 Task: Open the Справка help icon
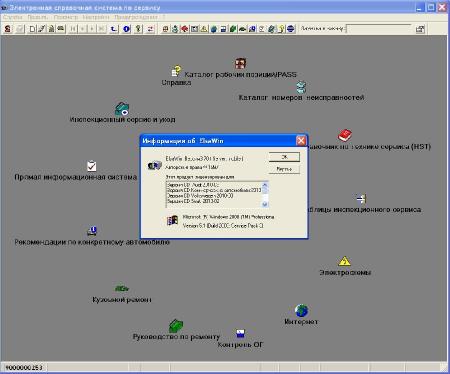coord(176,71)
